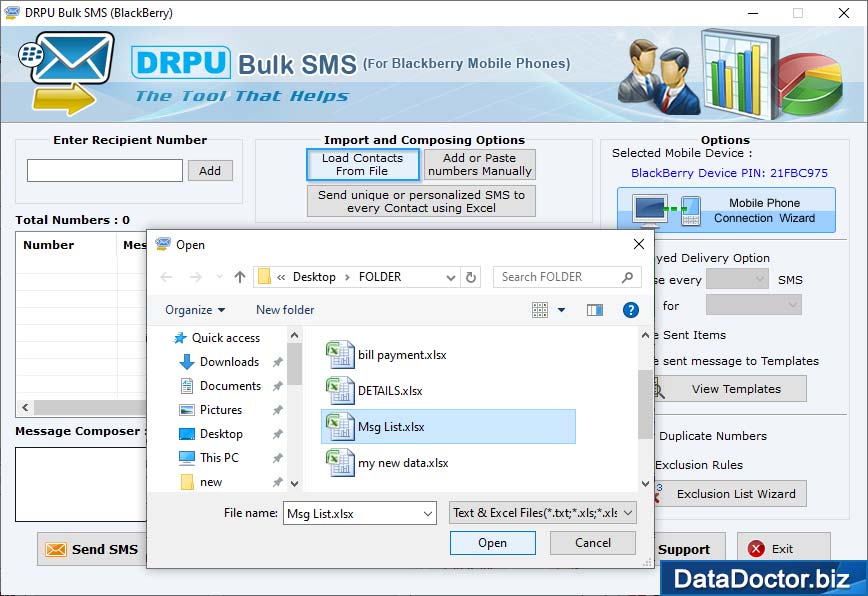
Task: Click file list scrollbar up arrow
Action: [x=645, y=335]
